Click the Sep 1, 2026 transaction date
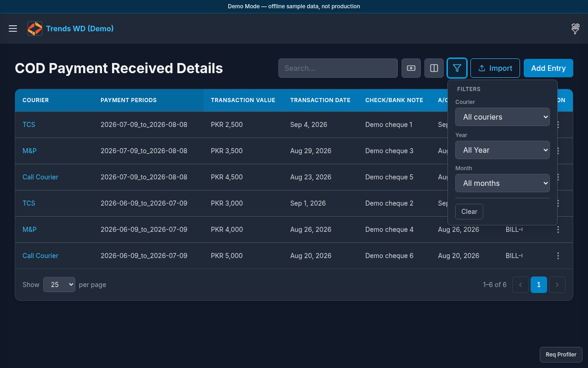Viewport: 588px width, 368px height. tap(308, 203)
